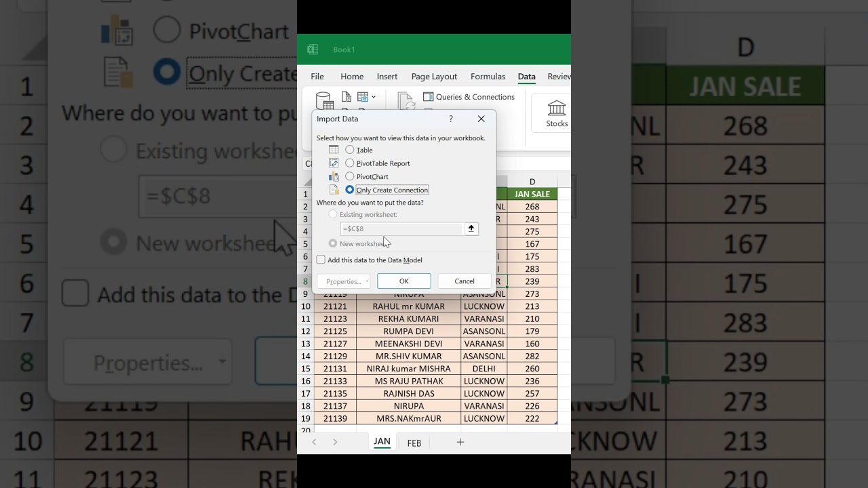Screen dimensions: 868x488
Task: Click the worksheet reference input =$C$8
Action: click(400, 228)
